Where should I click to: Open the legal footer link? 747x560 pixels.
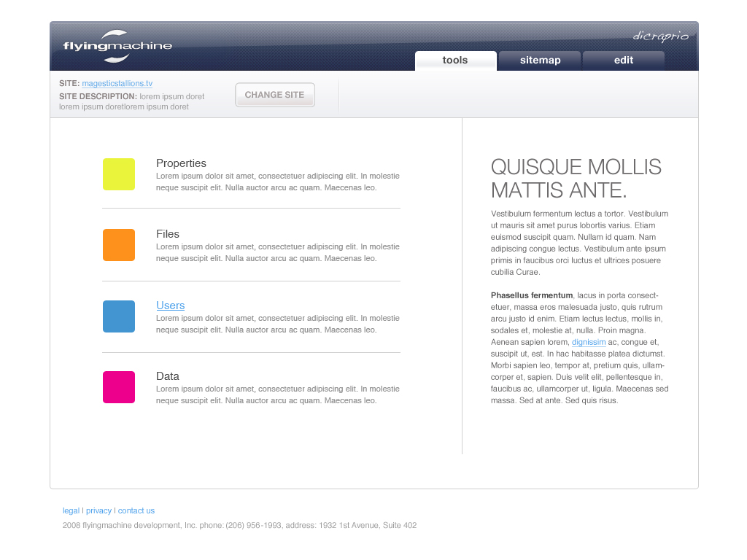point(71,510)
